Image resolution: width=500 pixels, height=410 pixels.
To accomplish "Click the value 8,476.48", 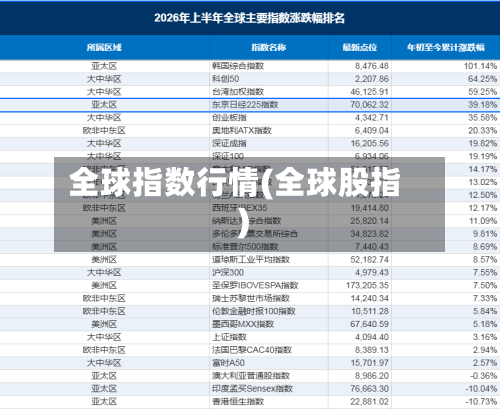I will tap(372, 66).
